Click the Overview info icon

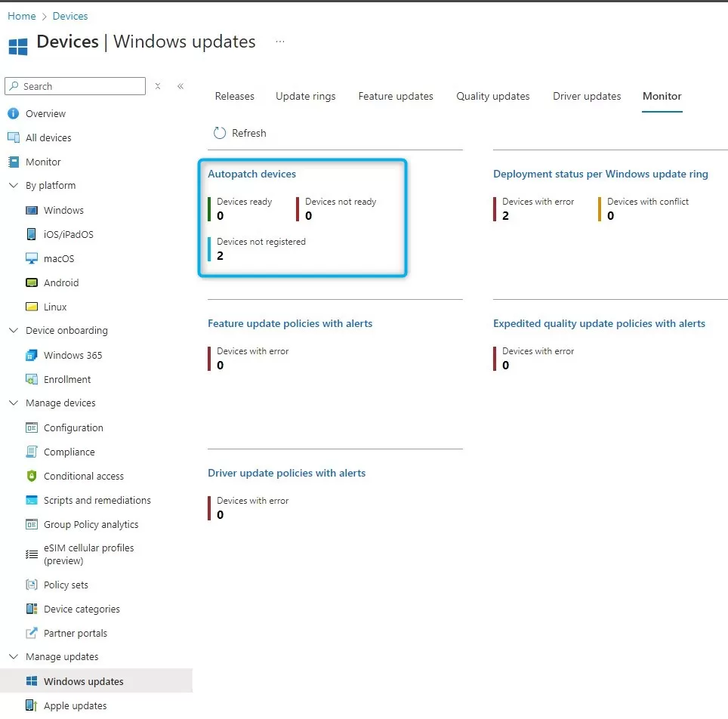coord(14,113)
